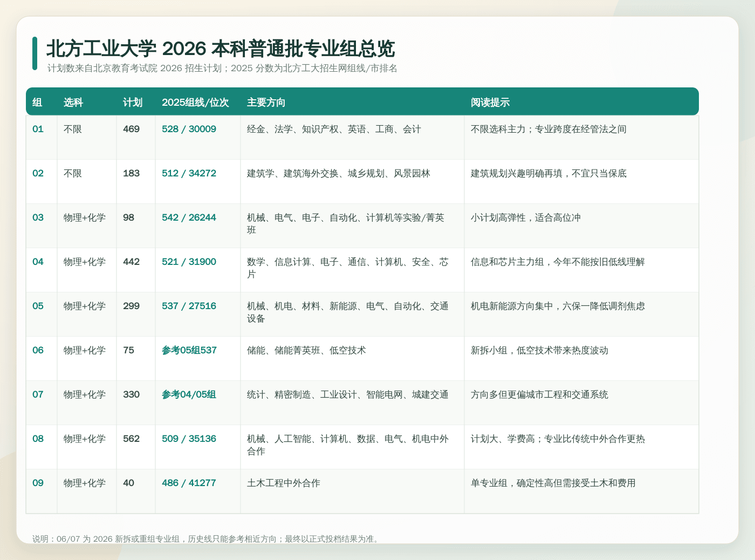
Task: Click the plan count 98
Action: (x=128, y=218)
